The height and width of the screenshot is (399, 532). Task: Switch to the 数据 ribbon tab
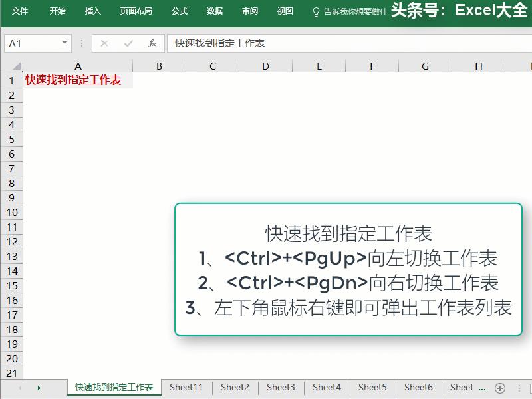[x=214, y=11]
